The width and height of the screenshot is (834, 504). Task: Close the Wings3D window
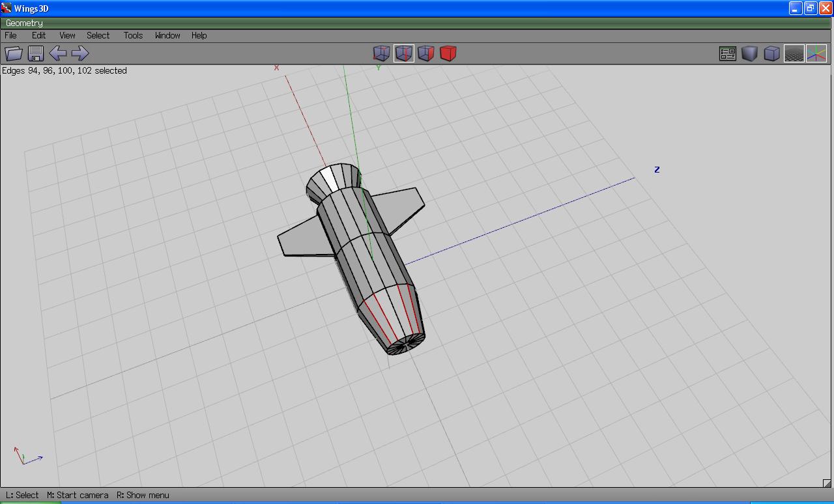[x=825, y=8]
